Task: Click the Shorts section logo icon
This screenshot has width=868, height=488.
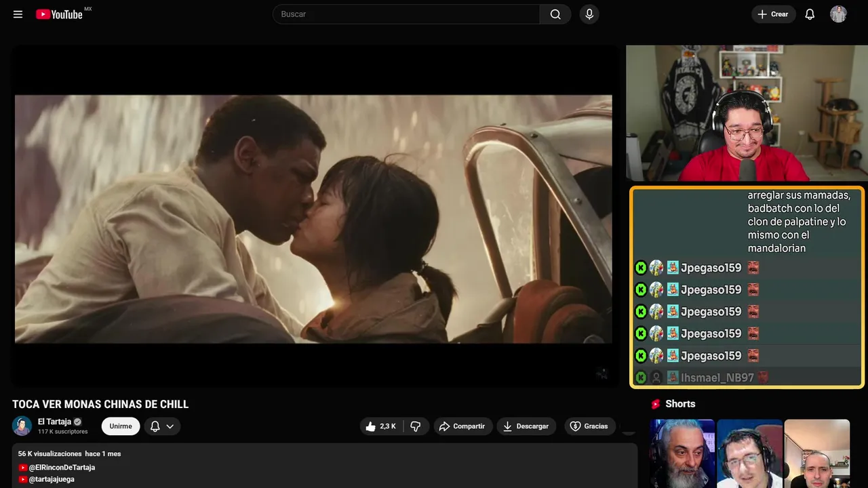Action: [x=656, y=404]
